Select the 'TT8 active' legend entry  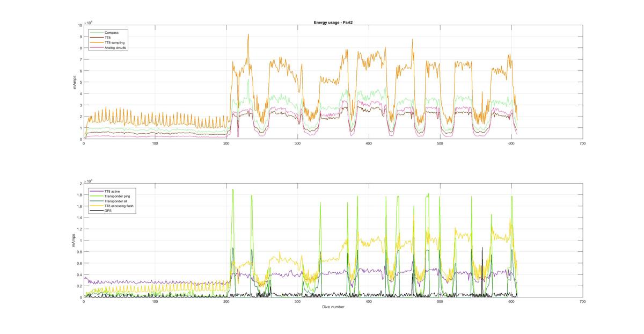[x=113, y=191]
